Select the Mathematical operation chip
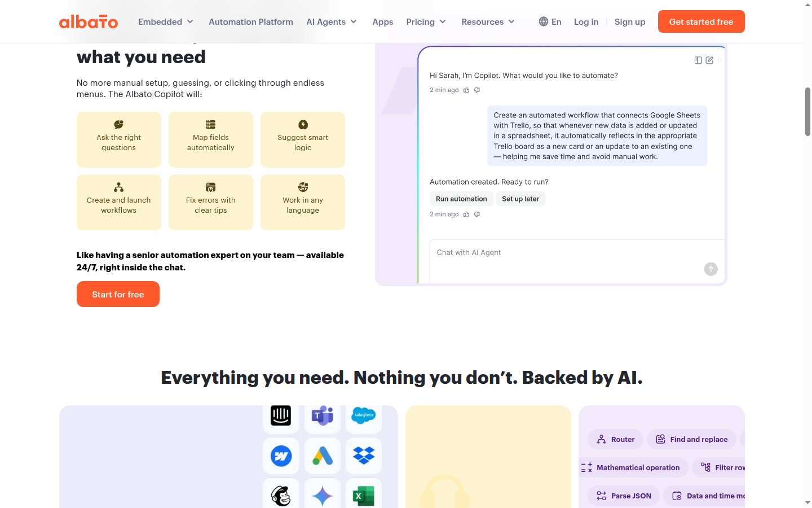This screenshot has height=508, width=812. coord(633,467)
